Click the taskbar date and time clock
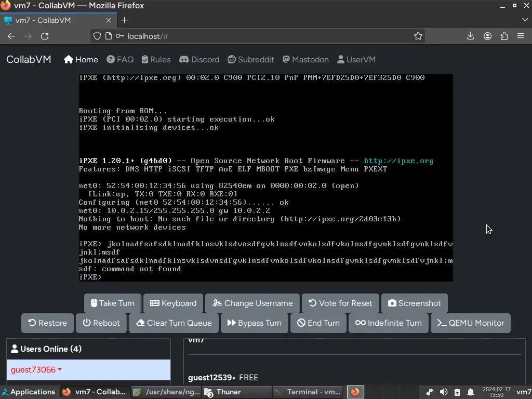The height and width of the screenshot is (399, 532). (x=496, y=392)
